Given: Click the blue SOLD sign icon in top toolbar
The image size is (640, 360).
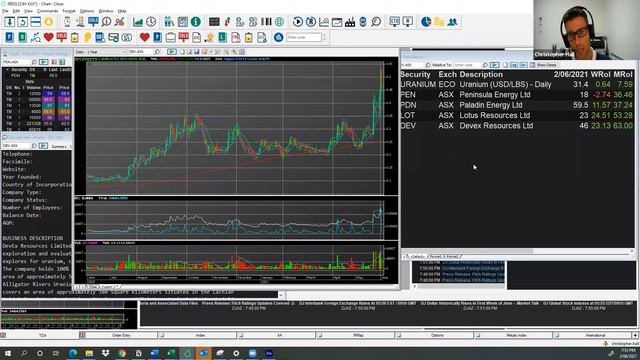Looking at the screenshot, I should tap(93, 22).
